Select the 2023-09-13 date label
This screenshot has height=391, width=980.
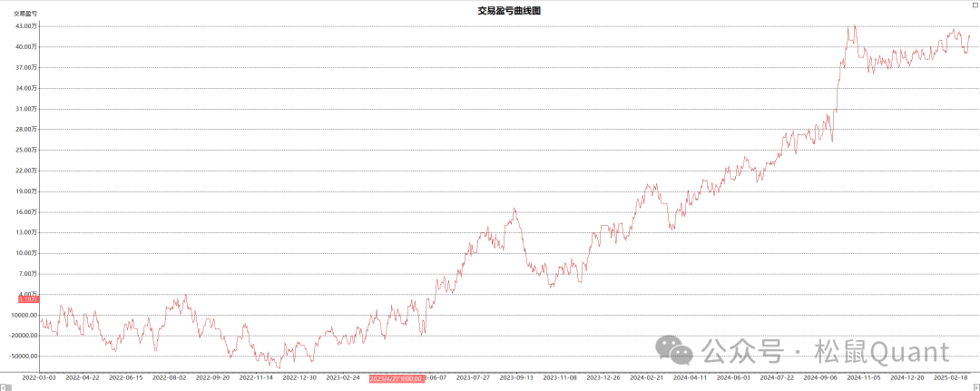[517, 376]
